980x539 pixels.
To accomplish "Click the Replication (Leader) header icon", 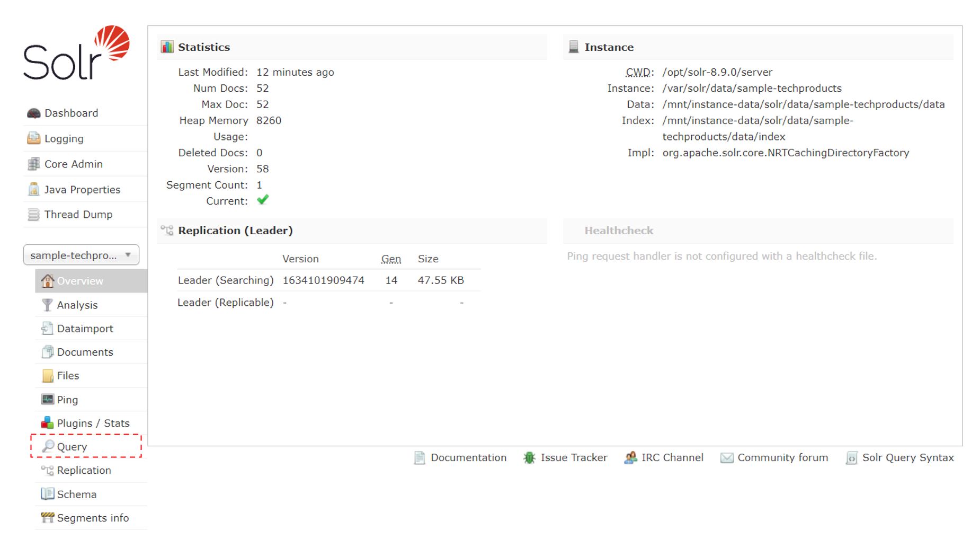I will pos(167,230).
